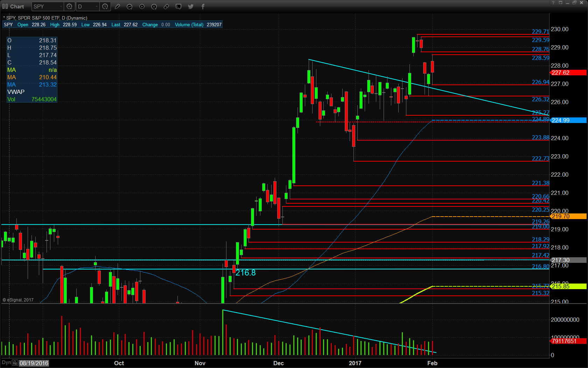The image size is (588, 368).
Task: Click the Vol 75443004 data row
Action: click(x=32, y=99)
